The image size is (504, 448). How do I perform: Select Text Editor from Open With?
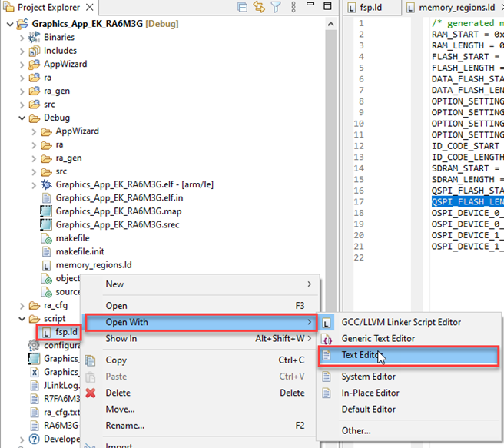click(409, 355)
